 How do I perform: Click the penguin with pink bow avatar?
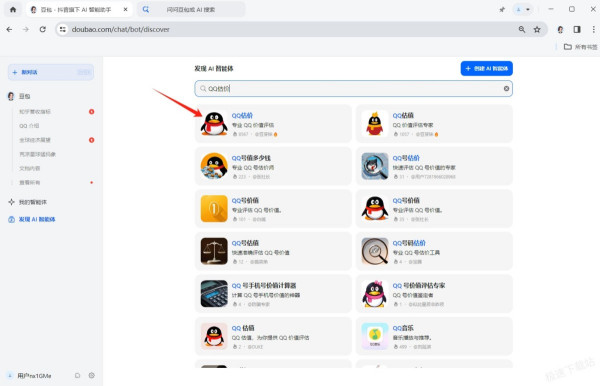click(x=375, y=293)
